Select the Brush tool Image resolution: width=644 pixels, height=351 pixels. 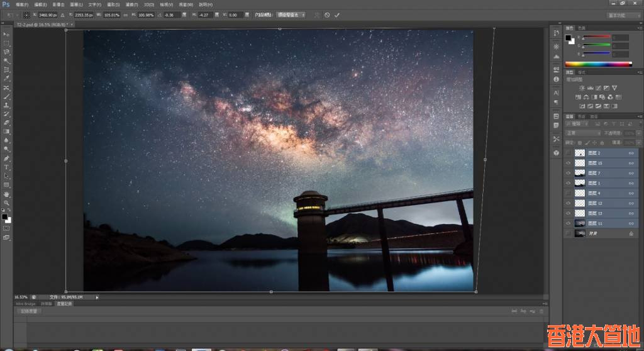[x=6, y=97]
